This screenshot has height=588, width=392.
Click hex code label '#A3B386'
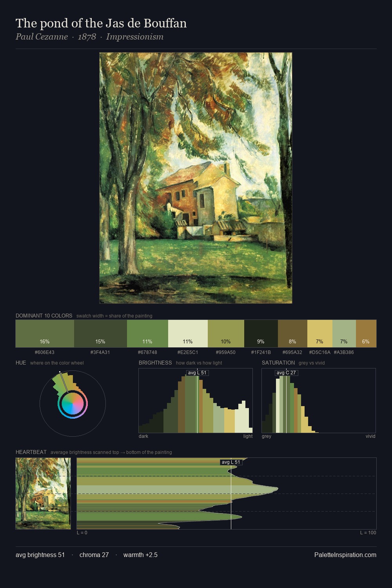pos(344,352)
